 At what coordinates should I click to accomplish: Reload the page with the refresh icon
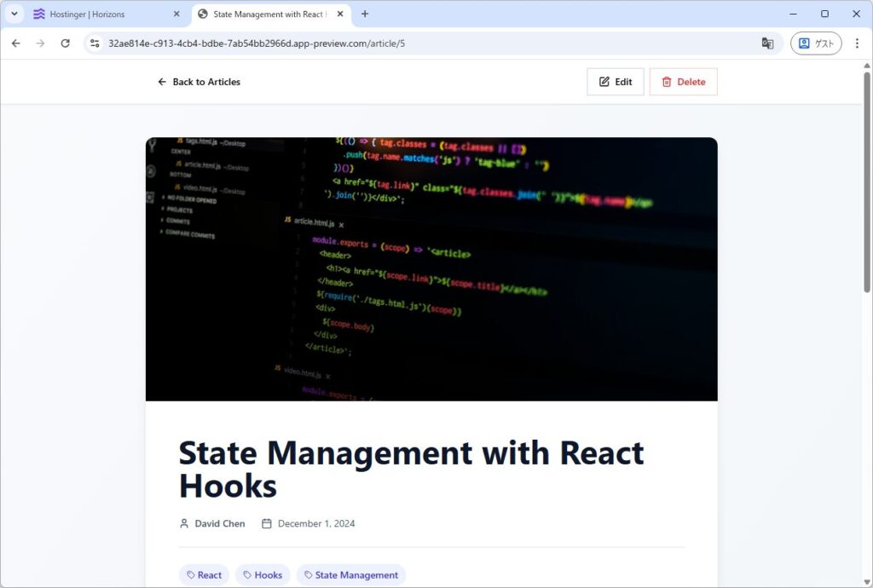pos(65,43)
